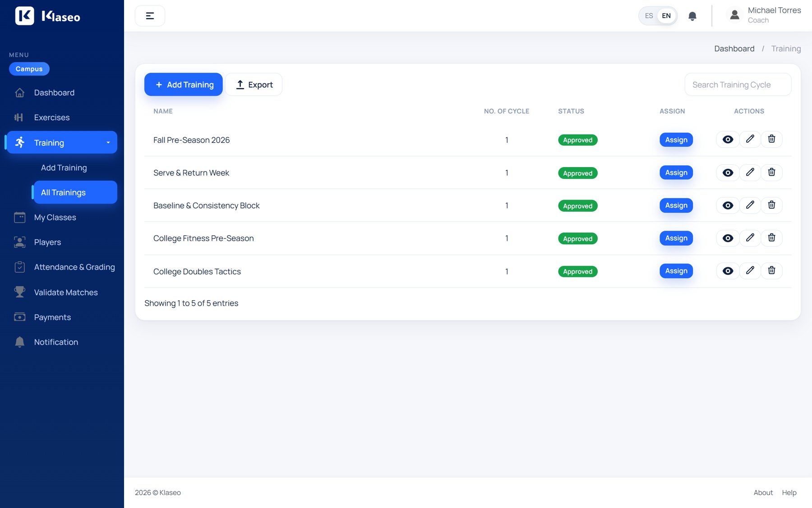Viewport: 812px width, 508px height.
Task: Click the notification bell icon in header
Action: pos(692,16)
